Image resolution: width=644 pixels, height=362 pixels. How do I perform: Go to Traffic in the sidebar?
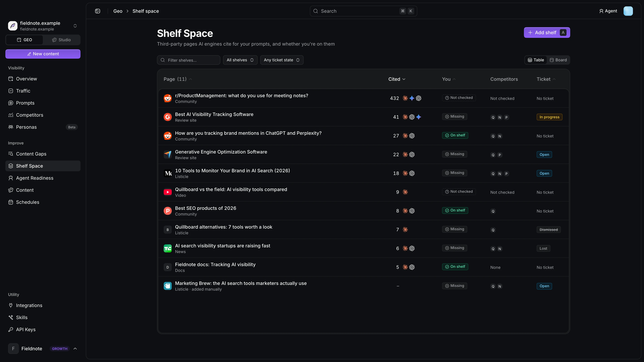click(43, 91)
